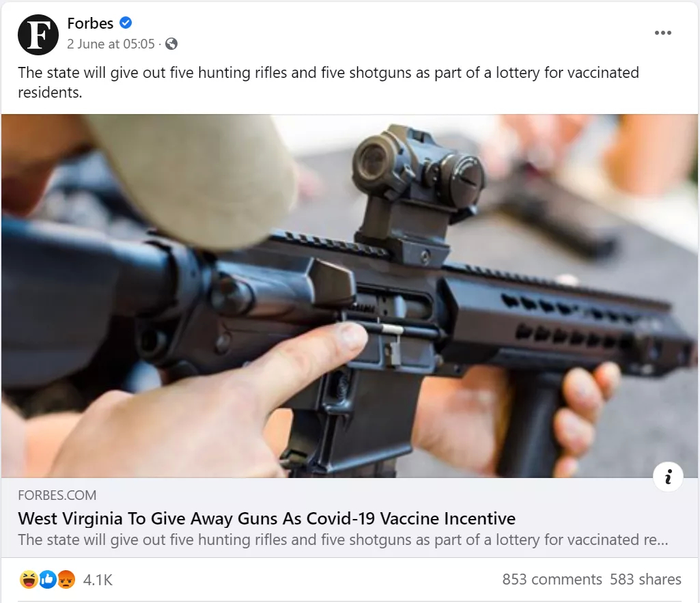Click the post caption about hunting rifles
Viewport: 700px width, 603px height.
(x=328, y=82)
